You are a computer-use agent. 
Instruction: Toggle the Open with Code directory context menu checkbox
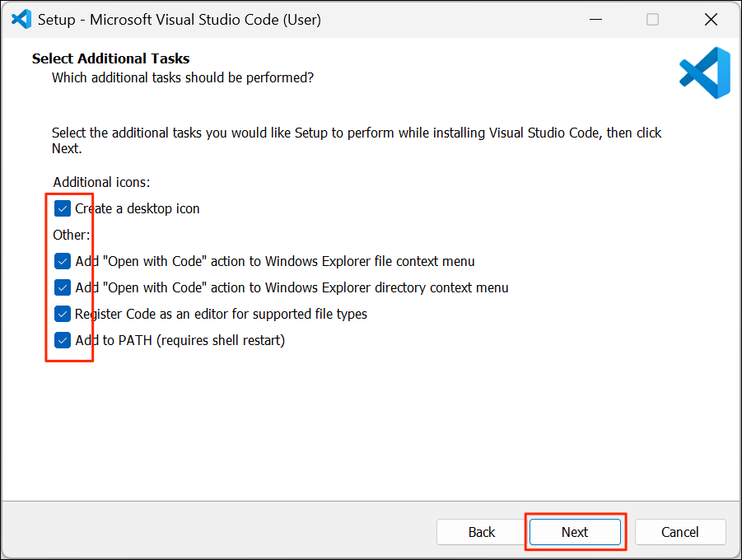(63, 287)
